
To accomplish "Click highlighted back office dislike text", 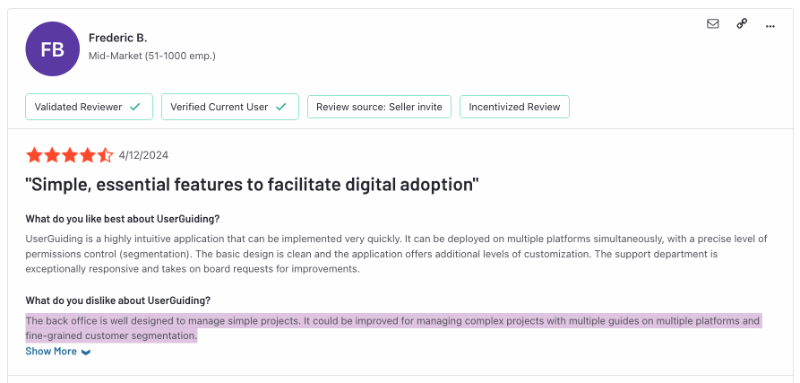I will coord(393,328).
